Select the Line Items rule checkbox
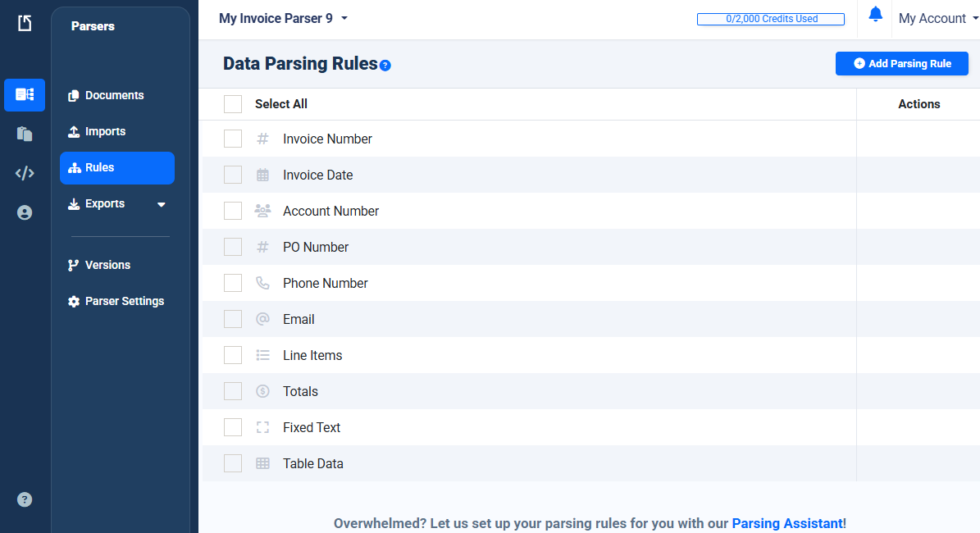This screenshot has height=533, width=980. pyautogui.click(x=233, y=355)
